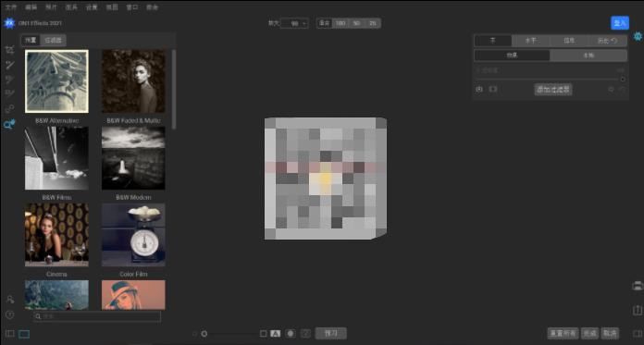The height and width of the screenshot is (345, 644).
Task: Toggle the right panel visibility icon
Action: coord(638,334)
